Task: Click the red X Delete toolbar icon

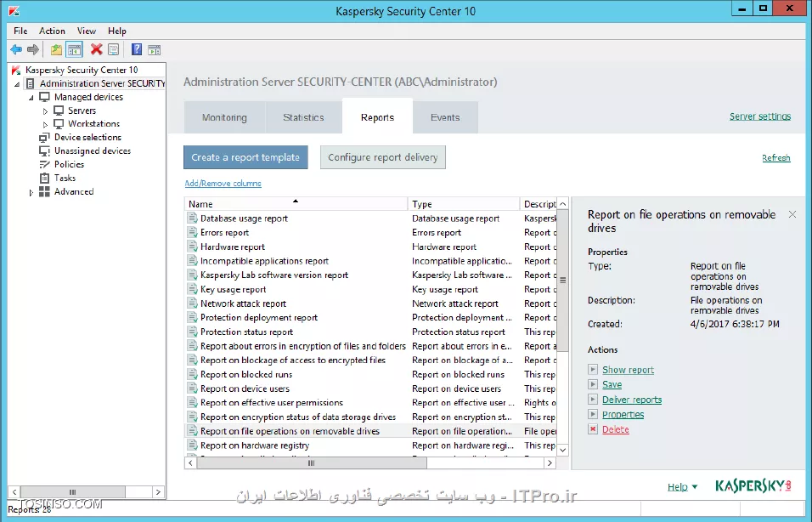Action: click(96, 50)
